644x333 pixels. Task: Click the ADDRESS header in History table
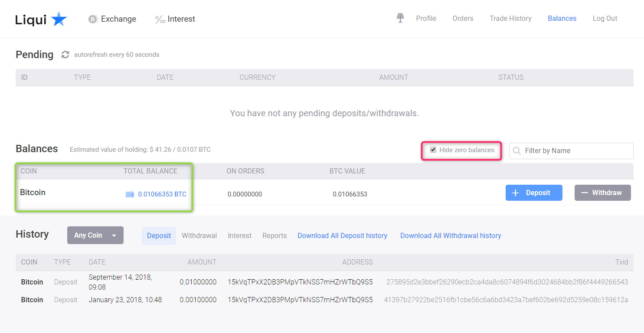357,262
